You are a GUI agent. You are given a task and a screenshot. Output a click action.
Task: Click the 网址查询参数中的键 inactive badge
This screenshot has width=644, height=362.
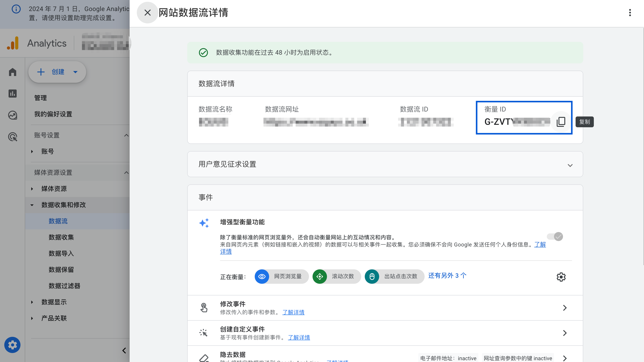(x=518, y=358)
